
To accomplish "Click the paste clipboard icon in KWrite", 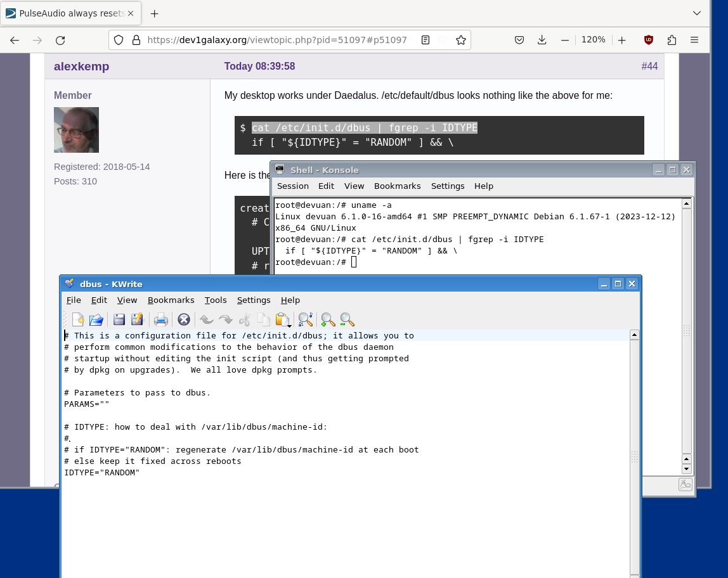I will 282,319.
